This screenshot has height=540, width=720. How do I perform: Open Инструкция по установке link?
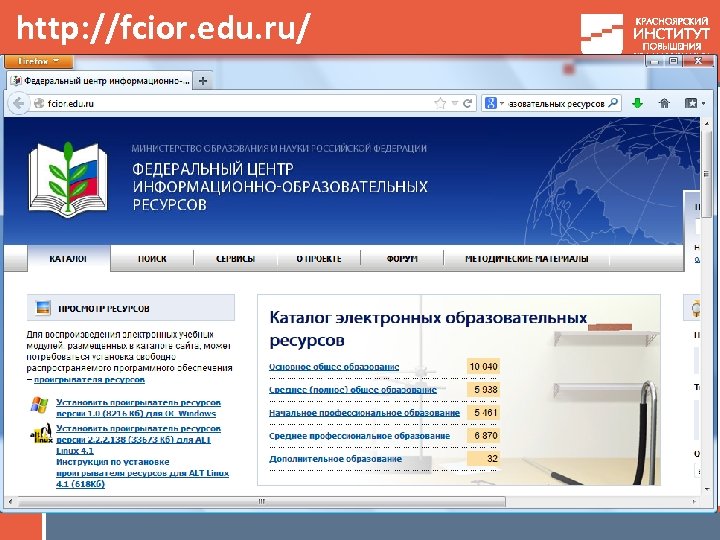pos(142,473)
